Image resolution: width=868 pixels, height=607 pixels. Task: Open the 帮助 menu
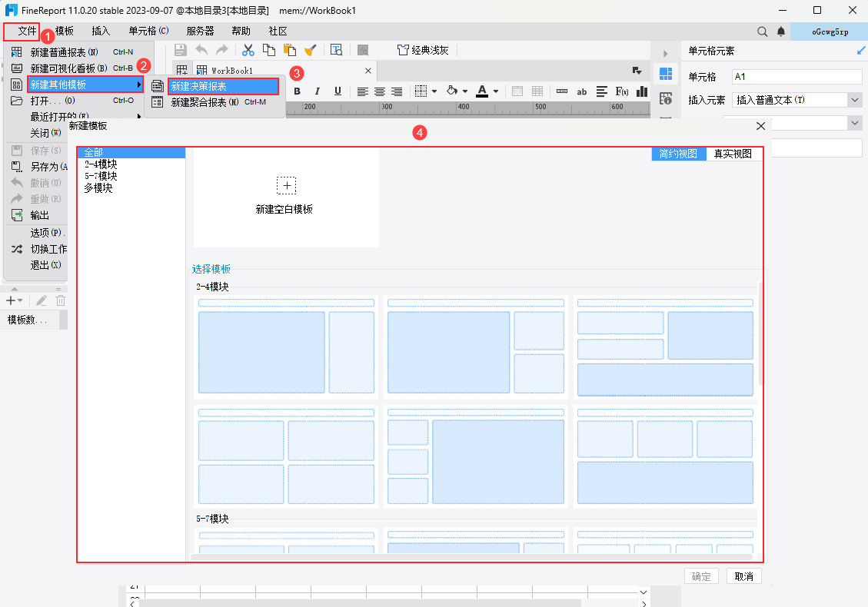click(x=241, y=32)
